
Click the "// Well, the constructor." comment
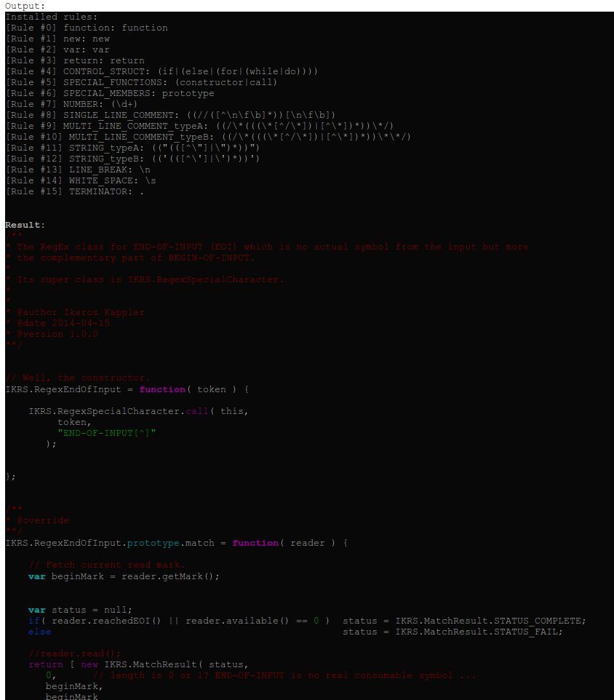click(77, 378)
